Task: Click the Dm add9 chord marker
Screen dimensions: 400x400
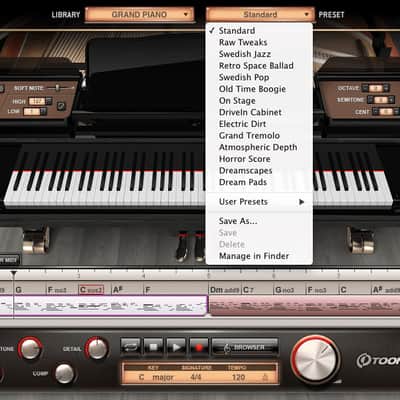Action: [x=224, y=290]
